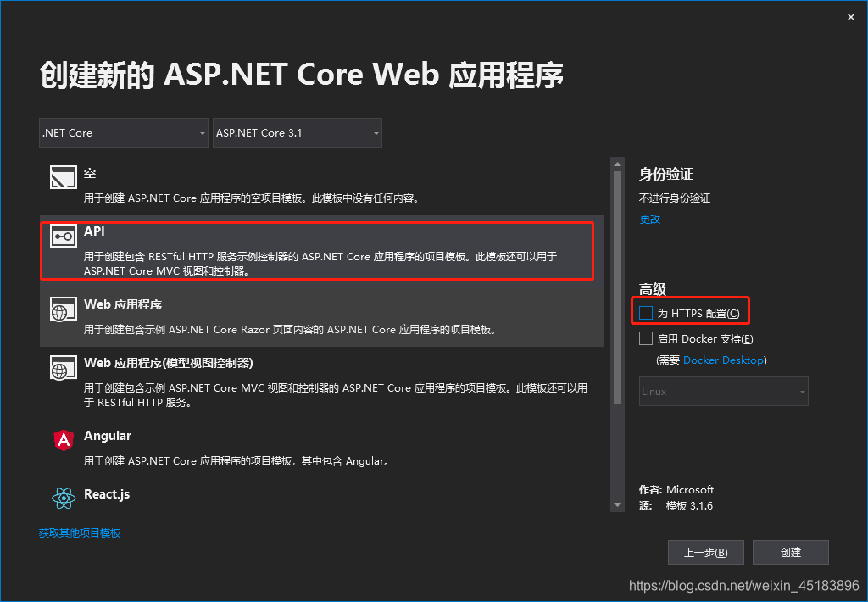Click the Empty (空) template icon

[x=63, y=177]
